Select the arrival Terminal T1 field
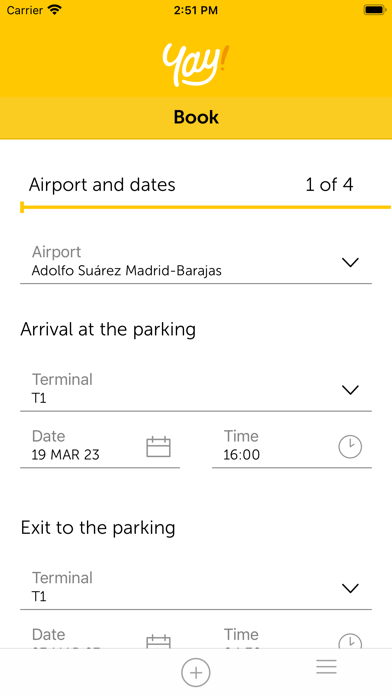Screen dimensions: 392x696 (196, 390)
